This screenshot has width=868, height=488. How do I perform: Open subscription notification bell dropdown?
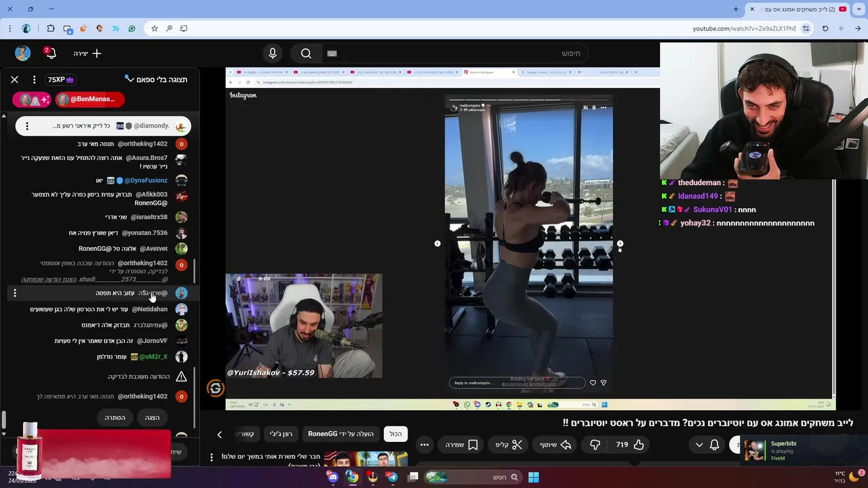(x=707, y=445)
